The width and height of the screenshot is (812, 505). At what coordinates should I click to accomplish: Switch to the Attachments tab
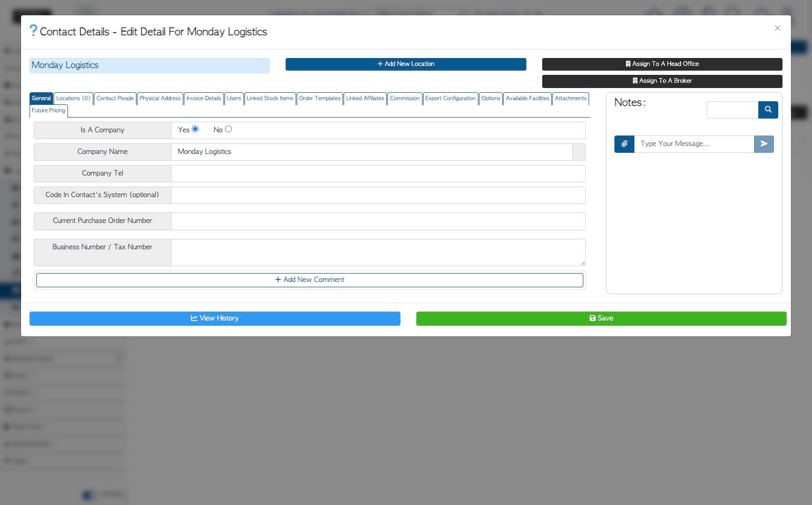[x=571, y=99]
